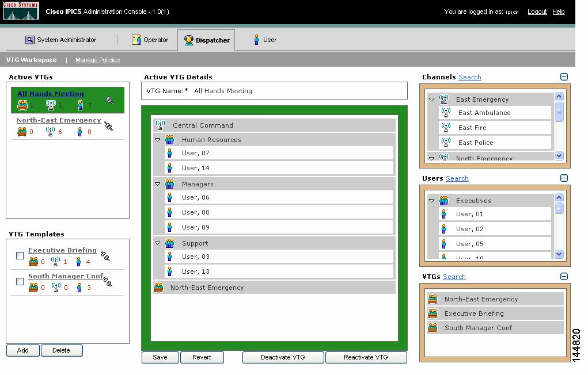Click the Cisco Systems logo

(21, 11)
